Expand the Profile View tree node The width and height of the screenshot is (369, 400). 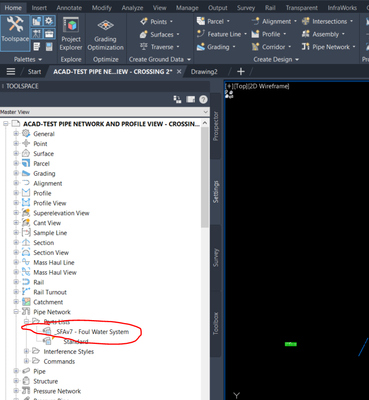[x=16, y=203]
